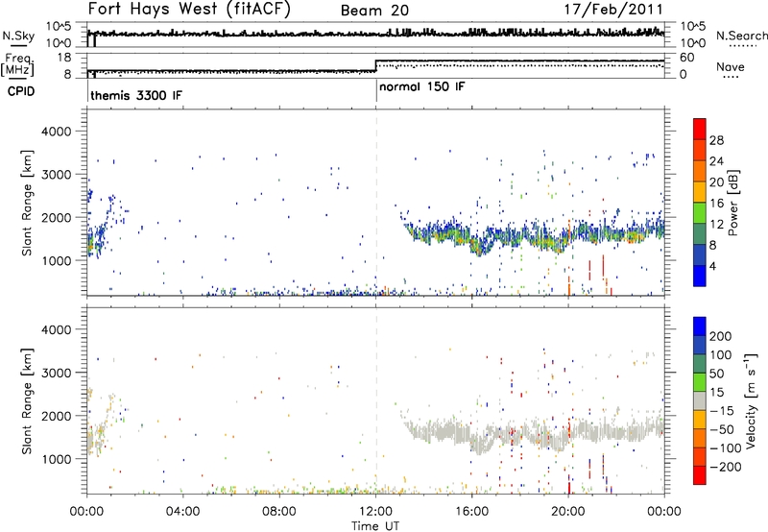Select the blue top segment of velocity colorbar

(700, 326)
